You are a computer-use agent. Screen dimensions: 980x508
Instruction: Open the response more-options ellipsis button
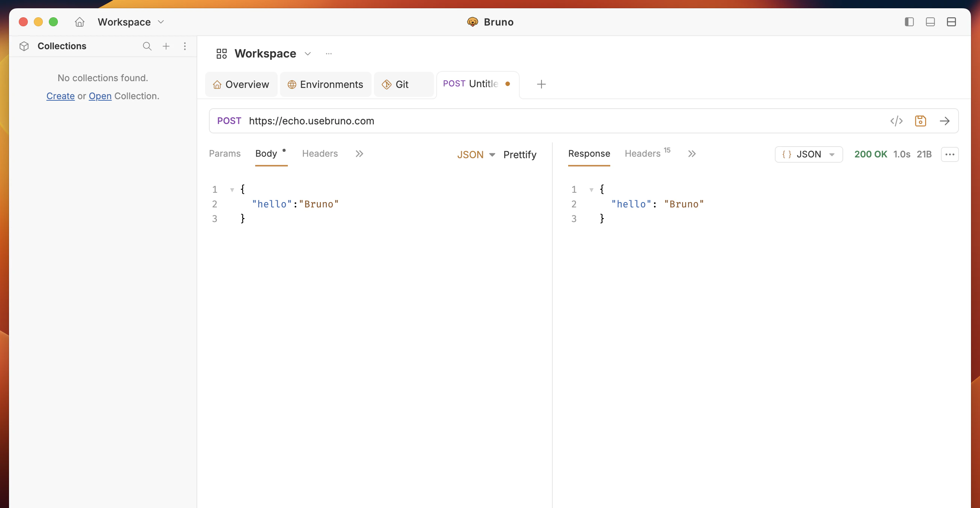click(x=950, y=154)
